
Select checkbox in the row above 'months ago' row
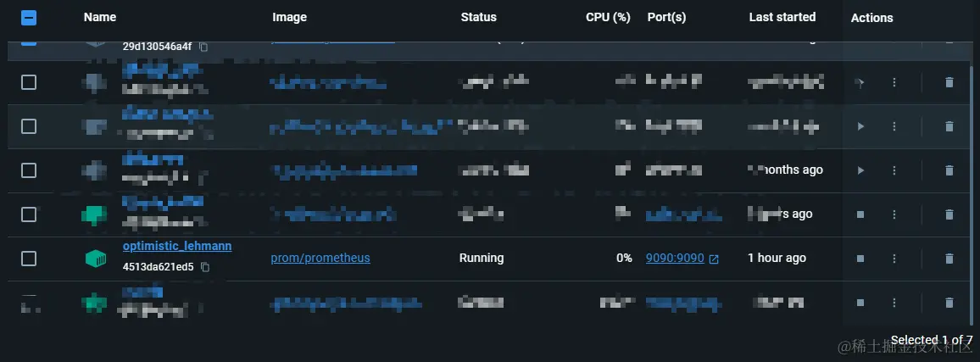tap(29, 126)
